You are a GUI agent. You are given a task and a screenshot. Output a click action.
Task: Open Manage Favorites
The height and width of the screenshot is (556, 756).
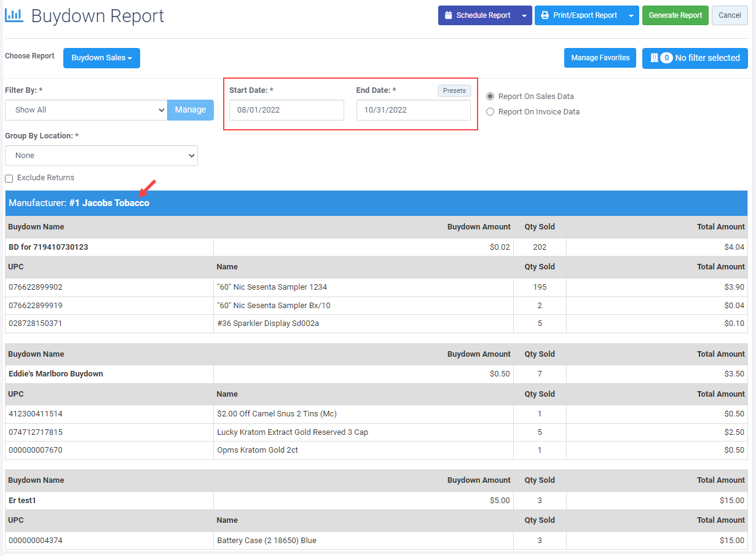tap(600, 58)
